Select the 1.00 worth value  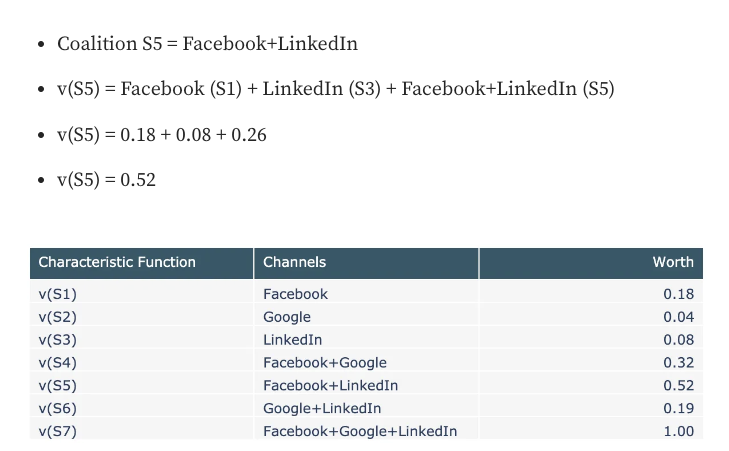678,431
